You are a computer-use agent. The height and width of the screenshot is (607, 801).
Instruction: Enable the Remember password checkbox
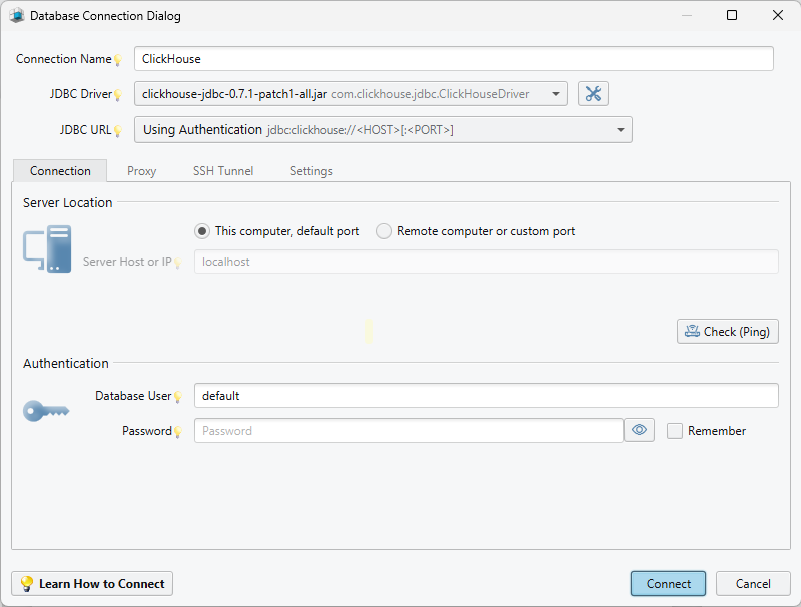coord(675,431)
